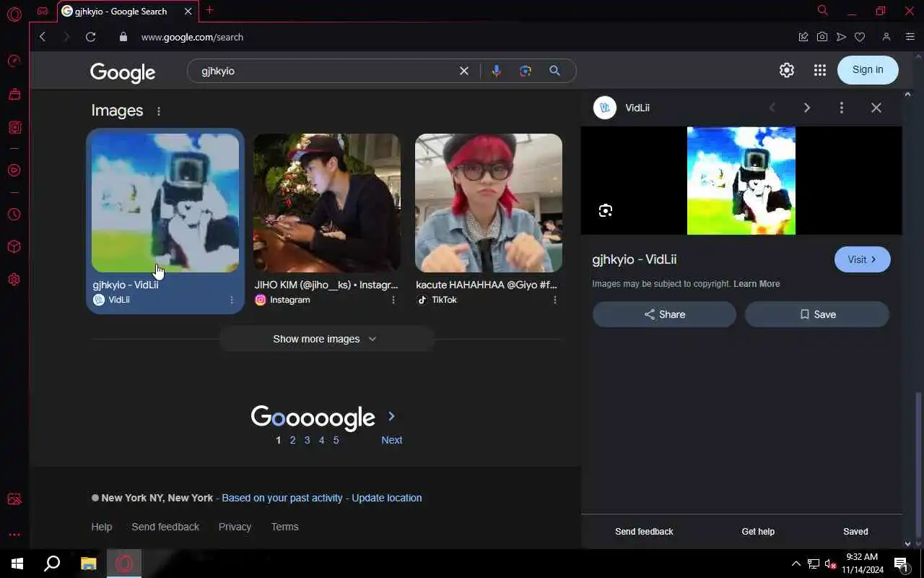Open the browser profile account icon
This screenshot has width=924, height=578.
pyautogui.click(x=886, y=37)
